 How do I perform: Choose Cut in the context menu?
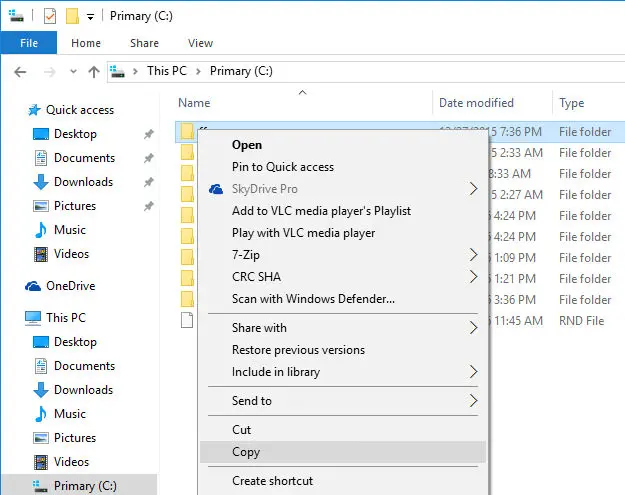pyautogui.click(x=342, y=430)
